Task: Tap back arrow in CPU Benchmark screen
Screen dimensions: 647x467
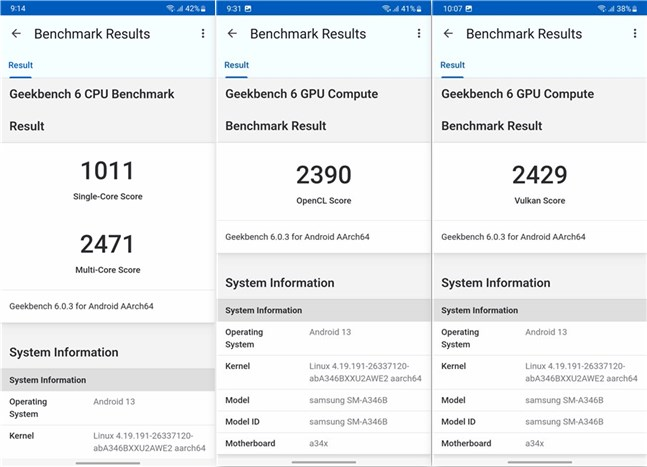Action: (16, 33)
